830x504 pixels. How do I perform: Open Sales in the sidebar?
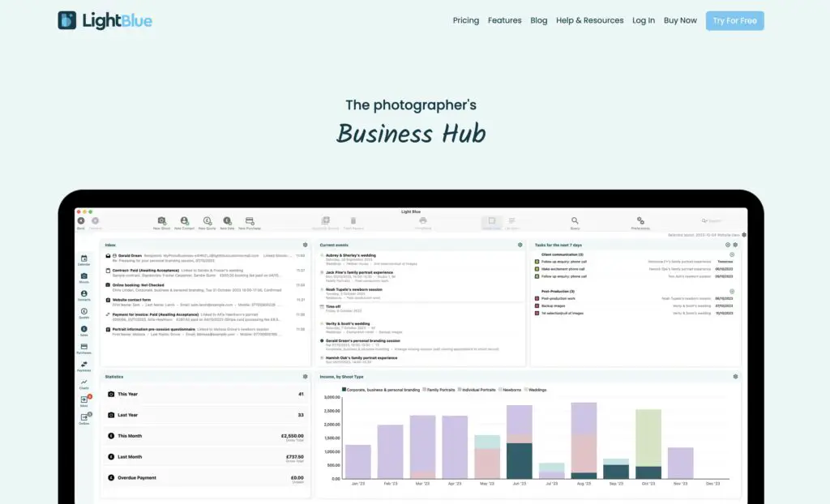(83, 331)
